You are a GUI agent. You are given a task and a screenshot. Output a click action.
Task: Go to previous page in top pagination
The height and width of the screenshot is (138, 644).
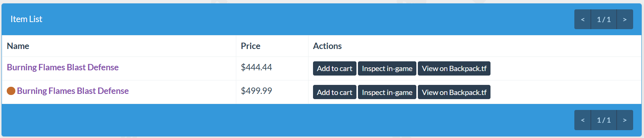coord(583,19)
